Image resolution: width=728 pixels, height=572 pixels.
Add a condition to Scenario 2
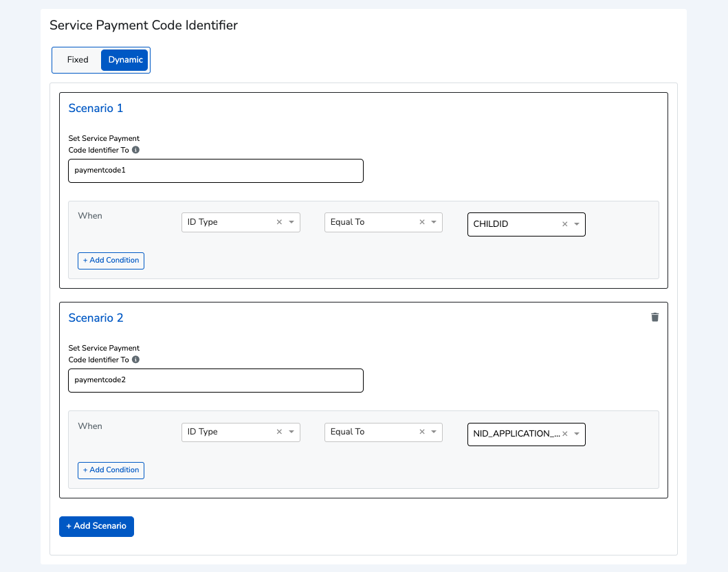[111, 470]
